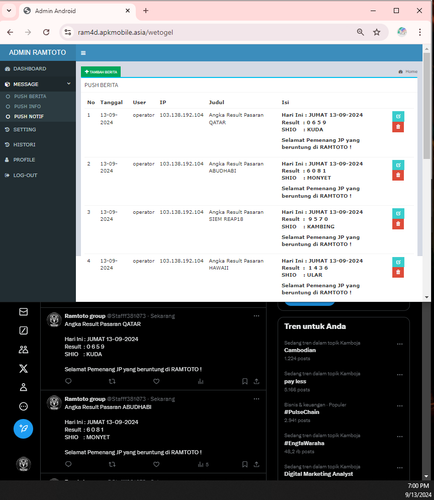Open profile person icon in X sidebar
The height and width of the screenshot is (500, 434).
tap(23, 387)
